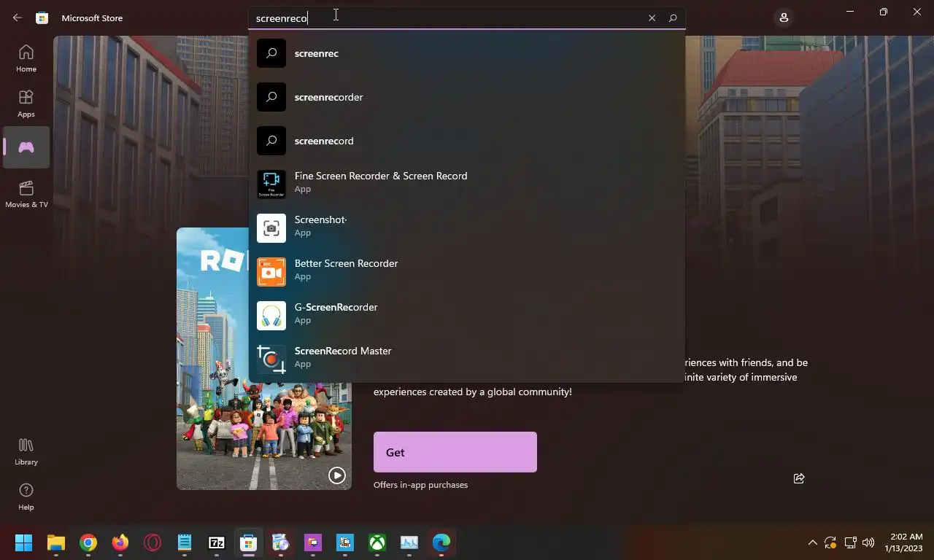Screen dimensions: 934x560
Task: Open the user profile account icon
Action: coord(784,17)
